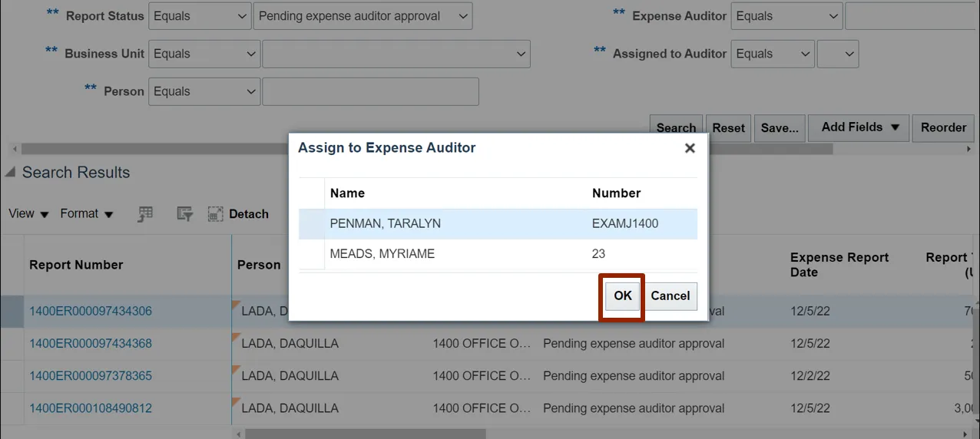The image size is (980, 439).
Task: Click OK in Assign to Expense Auditor dialog
Action: pyautogui.click(x=622, y=296)
